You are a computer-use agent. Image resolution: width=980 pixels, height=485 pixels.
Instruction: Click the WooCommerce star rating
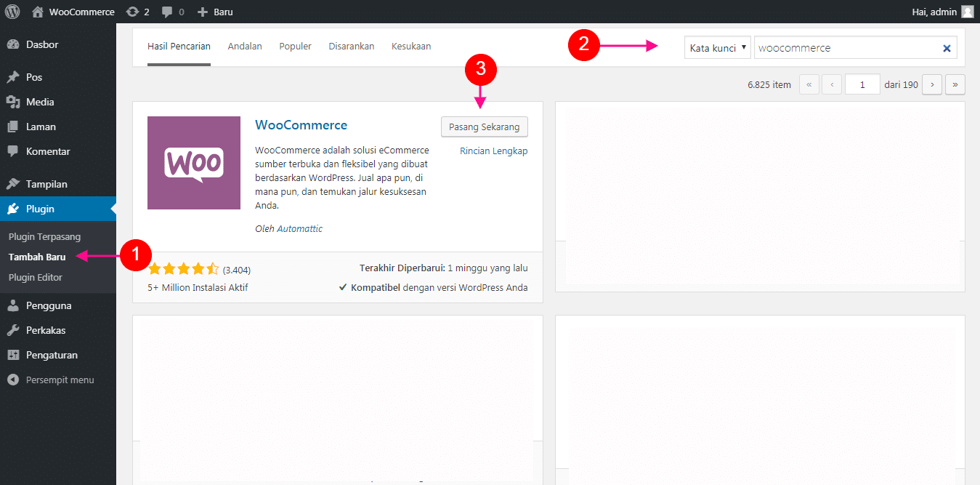183,269
